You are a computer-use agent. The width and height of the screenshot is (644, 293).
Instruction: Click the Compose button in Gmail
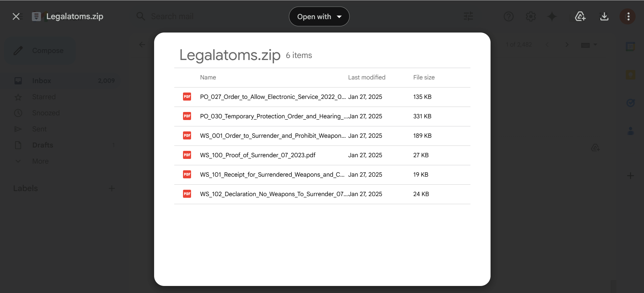click(40, 51)
